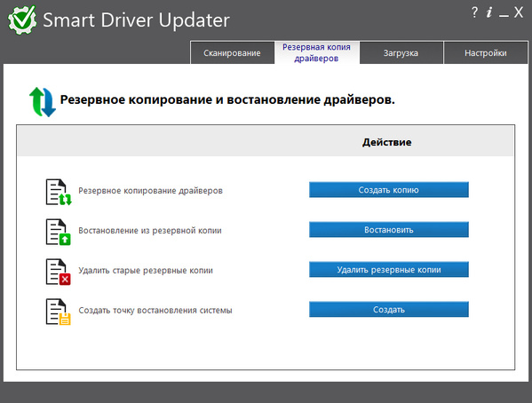Switch to the Сканирование tab
This screenshot has height=403, width=532.
coord(233,53)
